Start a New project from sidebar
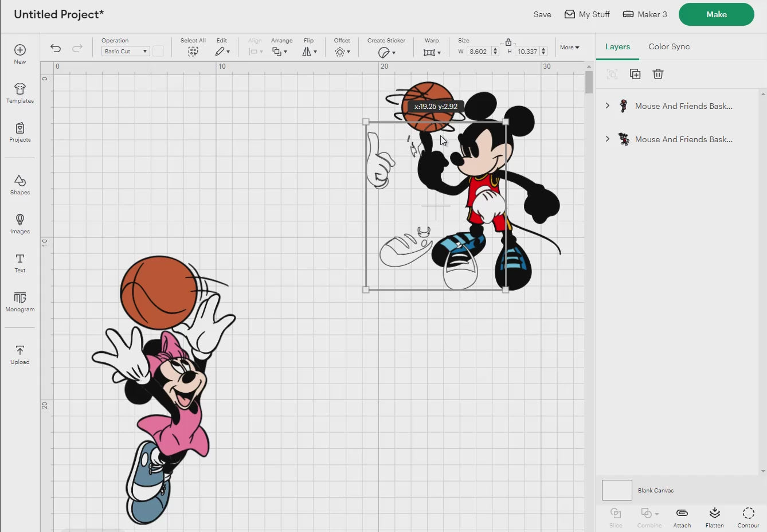 click(x=20, y=54)
